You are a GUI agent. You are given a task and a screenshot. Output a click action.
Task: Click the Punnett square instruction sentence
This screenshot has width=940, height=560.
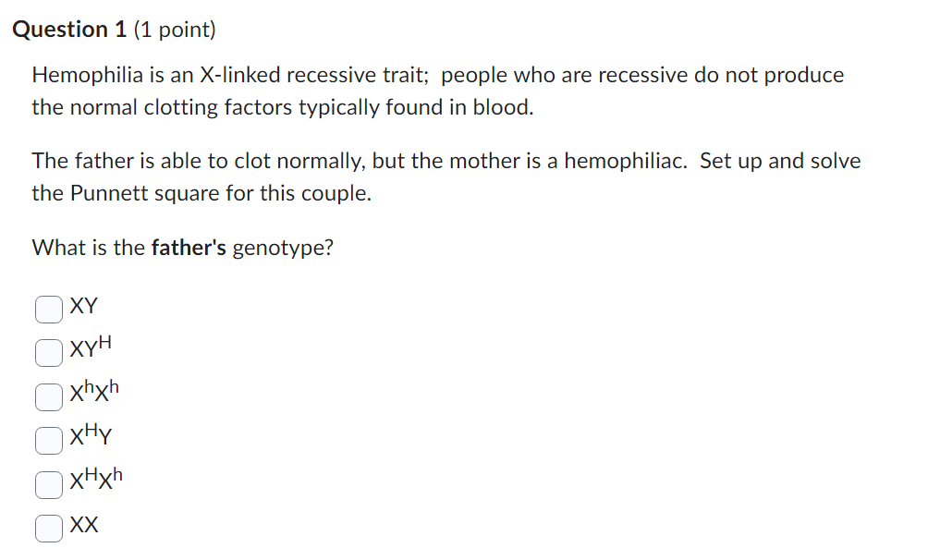pos(444,177)
